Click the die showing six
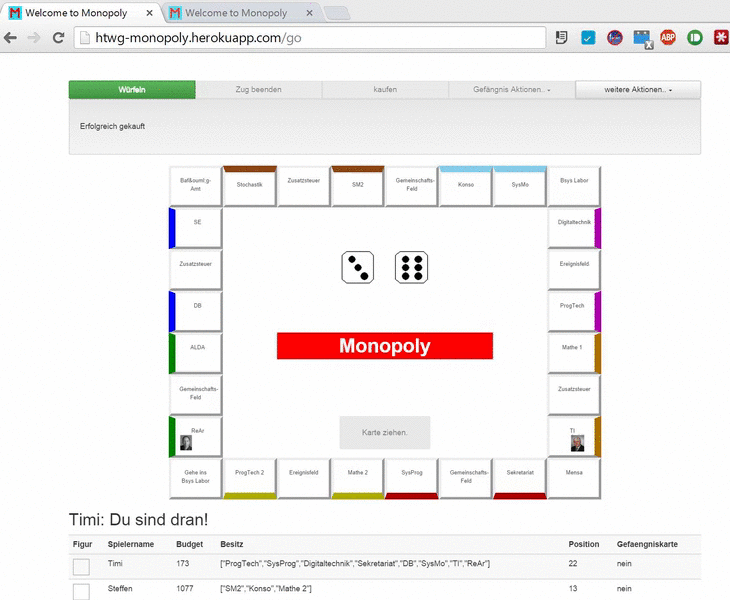 (412, 267)
